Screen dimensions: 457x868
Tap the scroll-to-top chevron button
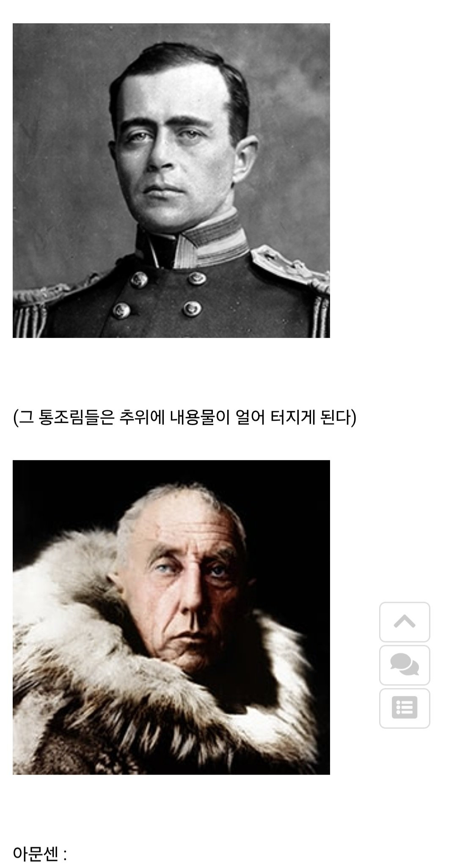tap(405, 622)
